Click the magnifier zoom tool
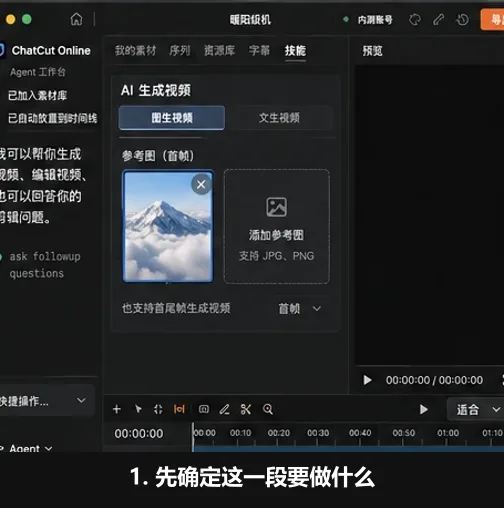The width and height of the screenshot is (504, 508). click(x=268, y=409)
